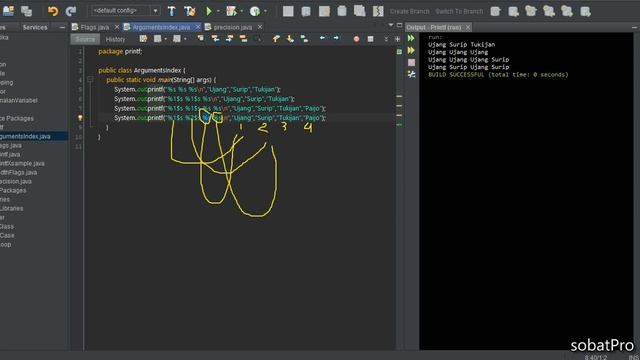This screenshot has width=640, height=360.
Task: Close the ArgumentsIndex.java tab
Action: [198, 27]
